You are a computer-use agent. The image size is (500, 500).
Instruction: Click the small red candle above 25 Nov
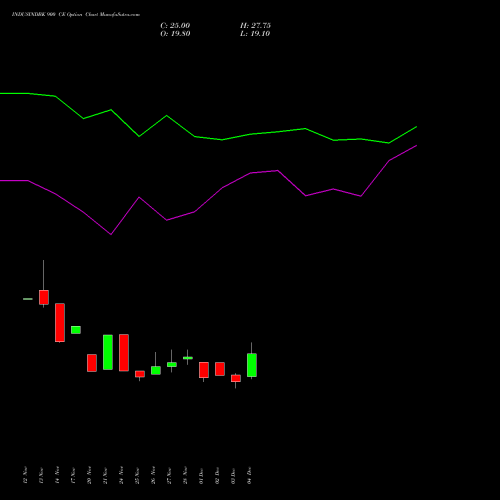(x=140, y=374)
